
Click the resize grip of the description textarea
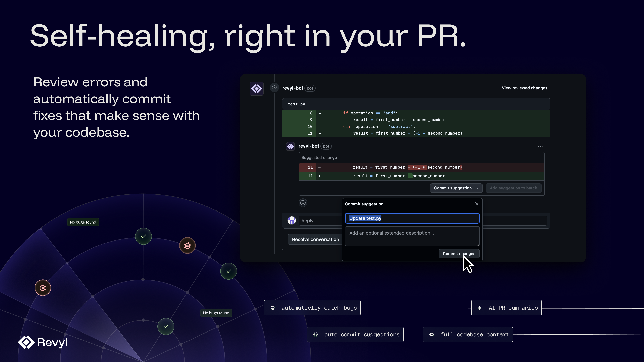(x=478, y=245)
